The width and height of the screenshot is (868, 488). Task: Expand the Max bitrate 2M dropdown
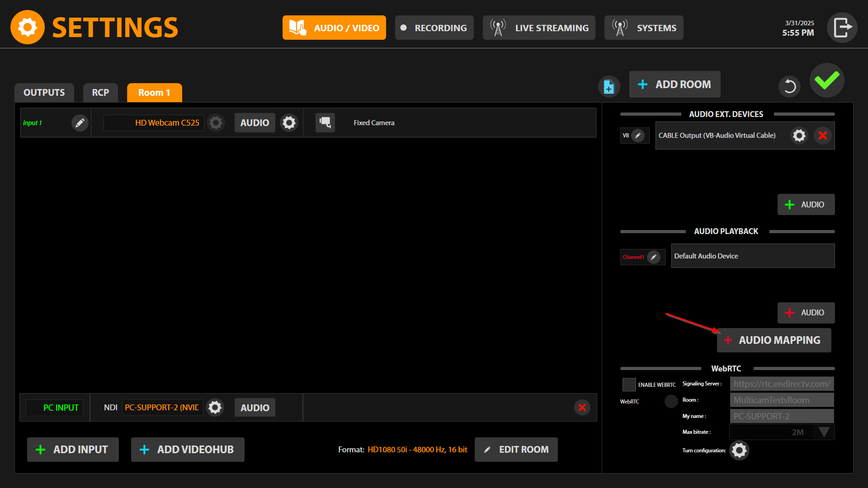point(824,432)
